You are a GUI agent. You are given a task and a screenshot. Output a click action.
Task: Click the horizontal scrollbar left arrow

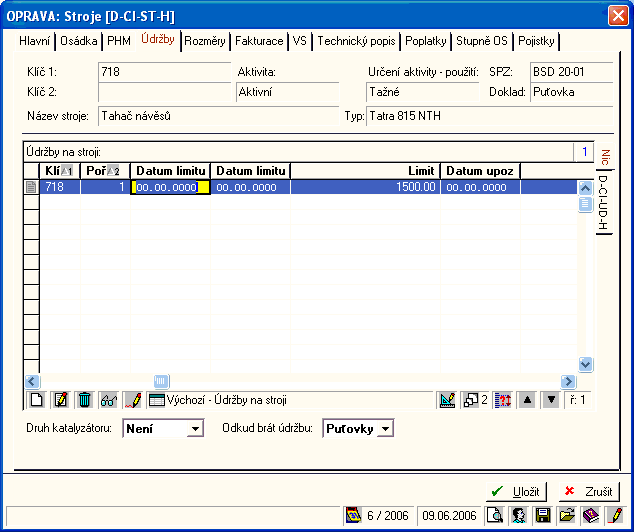[32, 381]
